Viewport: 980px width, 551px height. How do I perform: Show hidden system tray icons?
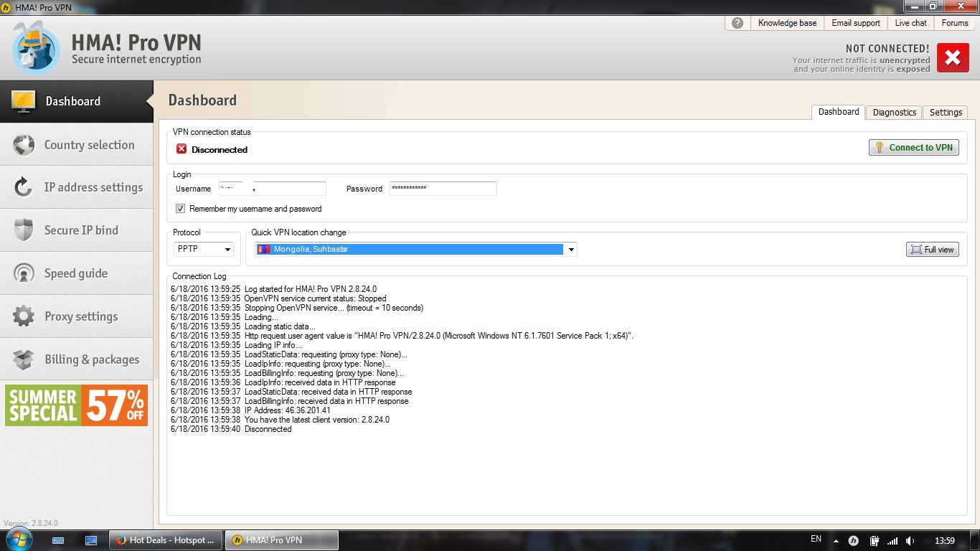coord(835,541)
